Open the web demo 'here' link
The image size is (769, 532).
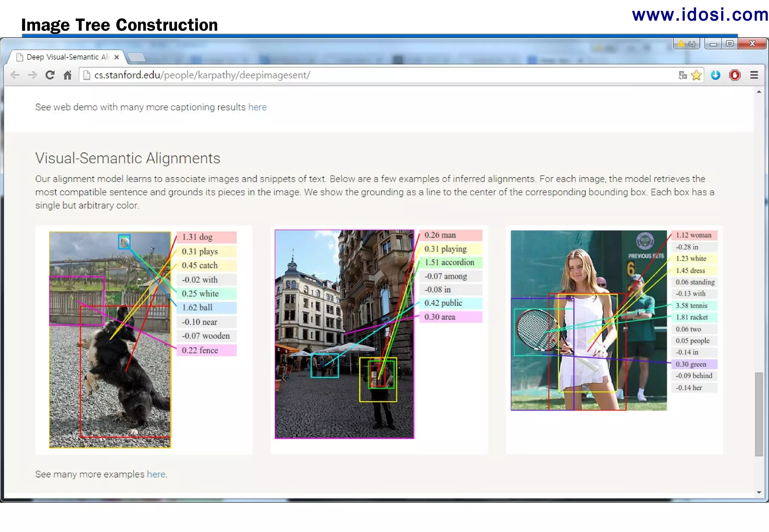click(257, 107)
